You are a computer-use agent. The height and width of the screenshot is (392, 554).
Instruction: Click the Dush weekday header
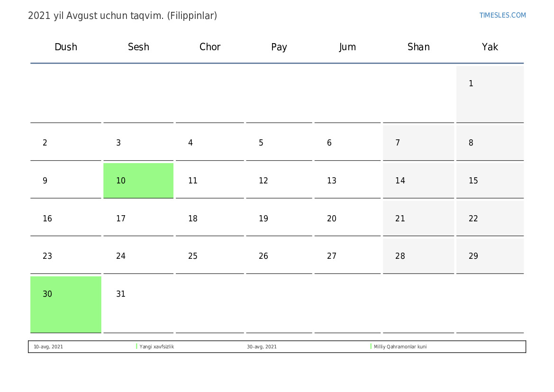click(x=66, y=47)
